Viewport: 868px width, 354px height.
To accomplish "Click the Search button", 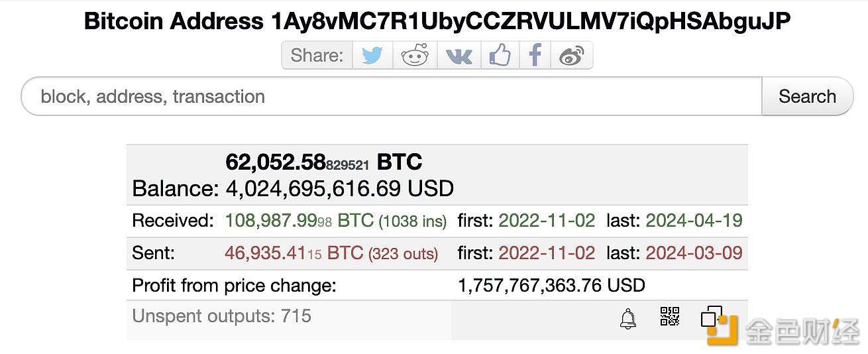I will point(807,97).
